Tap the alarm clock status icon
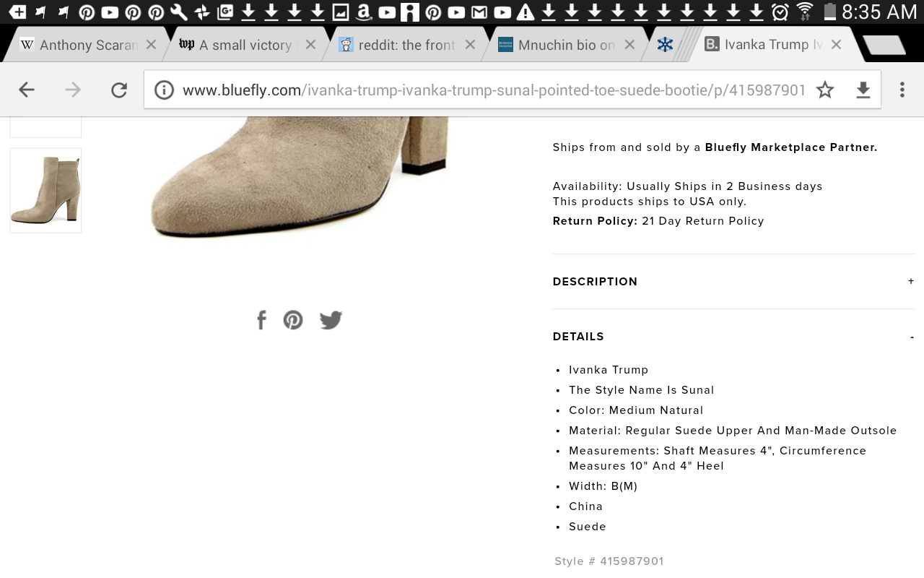The width and height of the screenshot is (924, 578). (x=780, y=12)
